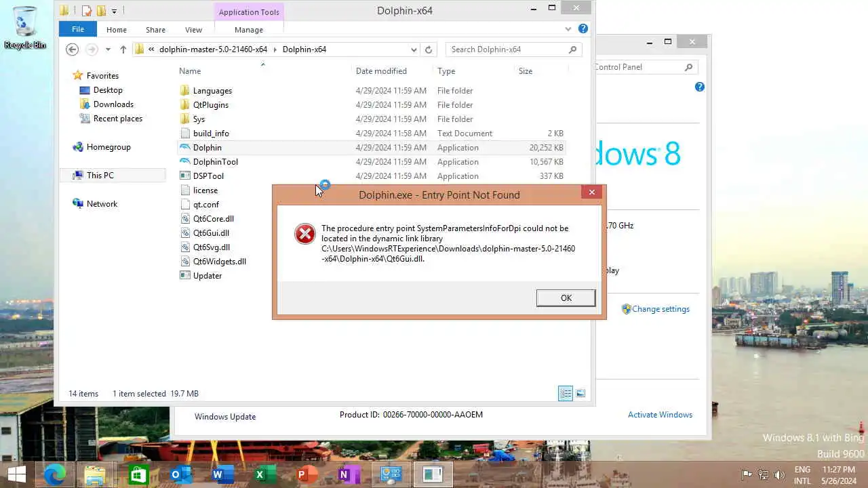Select Homegroup in the navigation pane
Image resolution: width=868 pixels, height=488 pixels.
coord(108,147)
